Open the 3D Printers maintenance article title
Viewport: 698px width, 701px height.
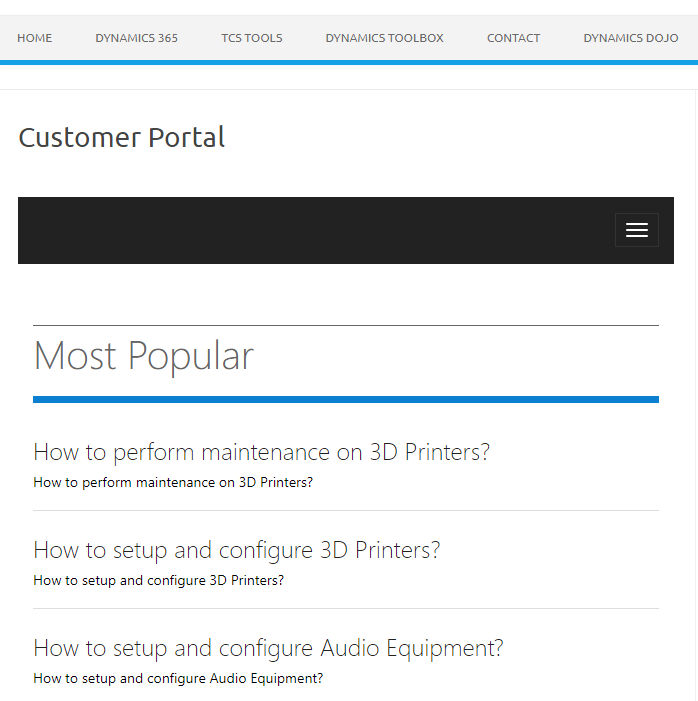pos(262,452)
